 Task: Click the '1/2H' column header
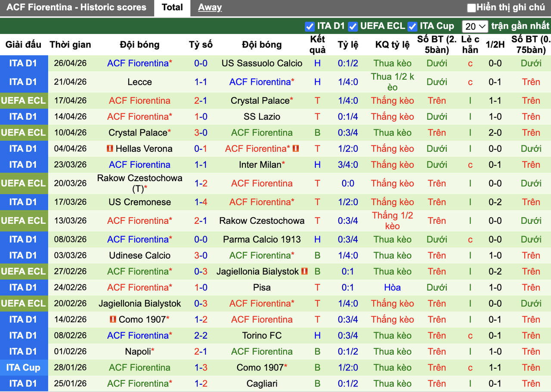click(x=495, y=45)
